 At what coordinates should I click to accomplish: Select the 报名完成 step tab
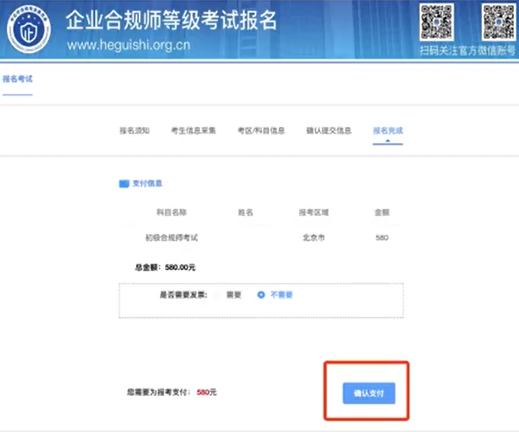pos(388,130)
